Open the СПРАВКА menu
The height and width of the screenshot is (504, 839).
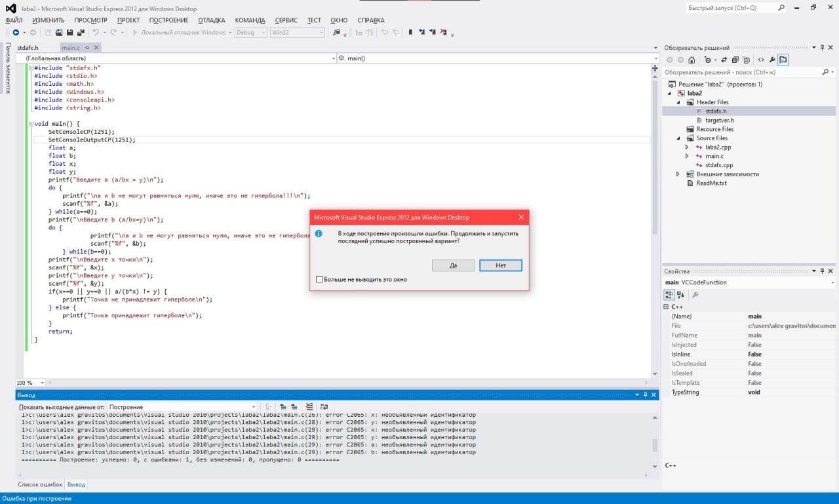[x=371, y=20]
